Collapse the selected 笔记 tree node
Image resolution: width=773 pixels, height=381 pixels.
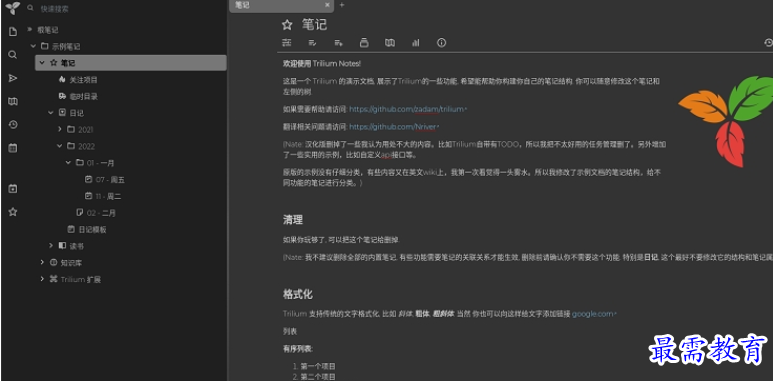pyautogui.click(x=42, y=63)
